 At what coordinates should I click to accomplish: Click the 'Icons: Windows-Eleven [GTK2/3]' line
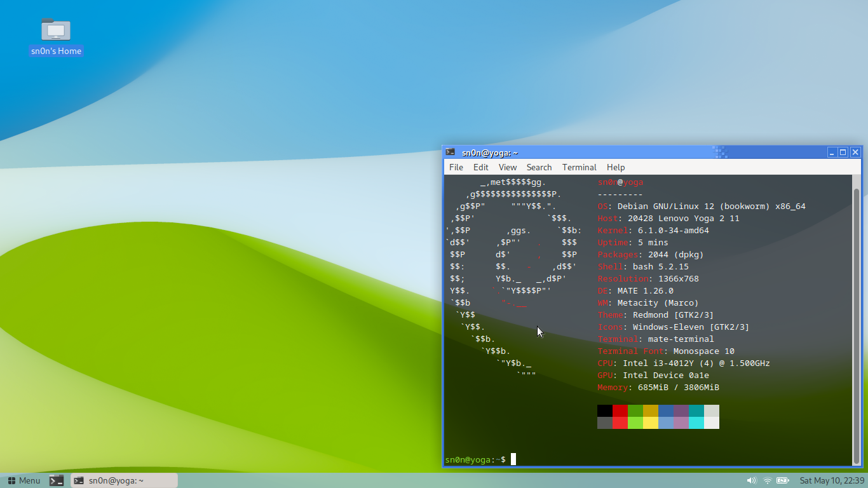(x=674, y=327)
